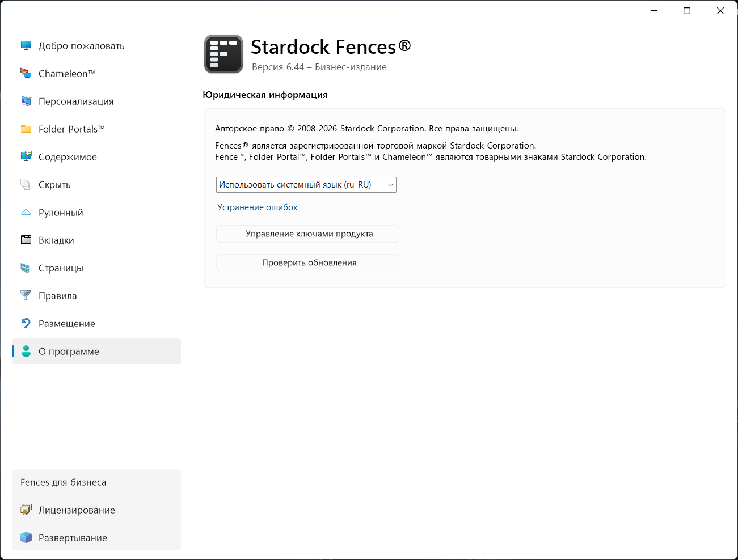738x560 pixels.
Task: Click the Folder Portals folder icon
Action: pos(26,129)
